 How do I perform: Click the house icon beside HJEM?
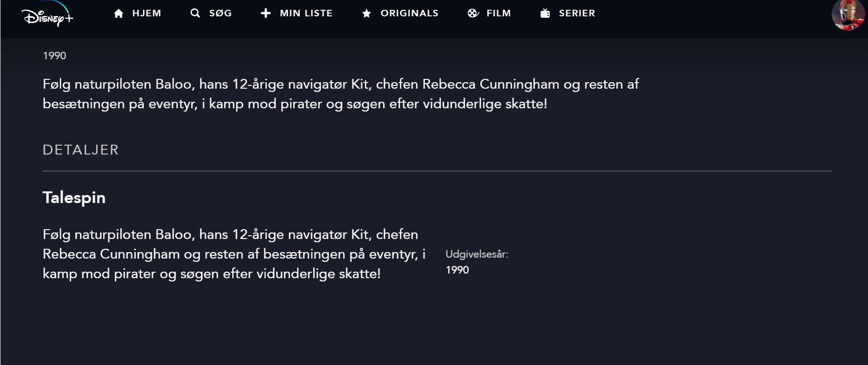click(x=119, y=14)
